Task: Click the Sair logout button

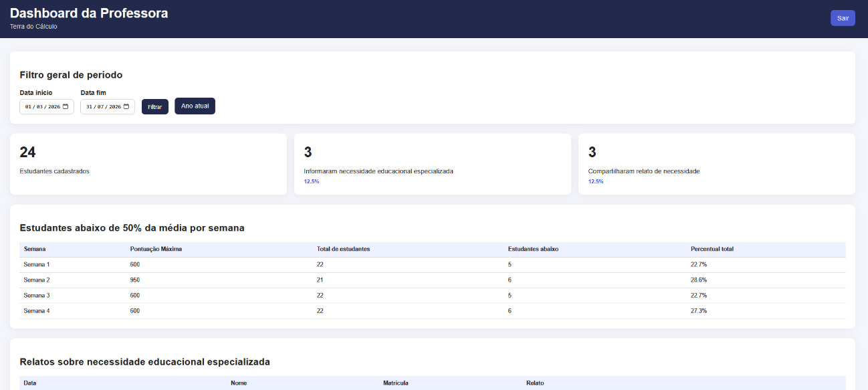Action: [843, 18]
